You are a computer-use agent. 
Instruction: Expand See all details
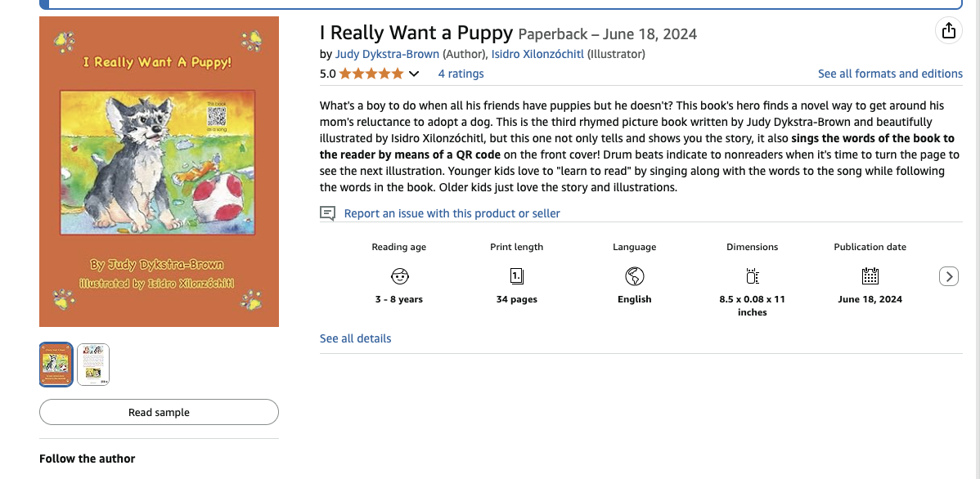click(355, 338)
